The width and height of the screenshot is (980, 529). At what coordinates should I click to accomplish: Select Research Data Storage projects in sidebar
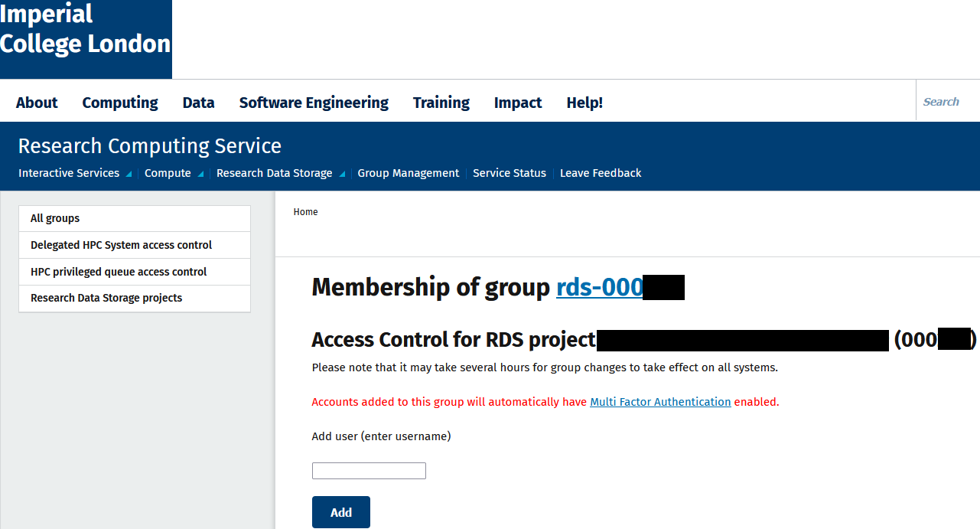pos(135,298)
